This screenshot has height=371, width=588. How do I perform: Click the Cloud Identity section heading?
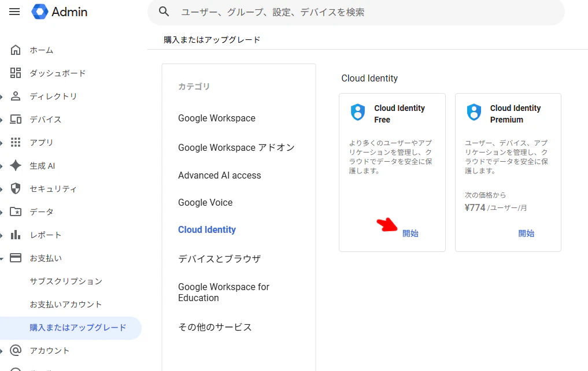click(x=369, y=78)
